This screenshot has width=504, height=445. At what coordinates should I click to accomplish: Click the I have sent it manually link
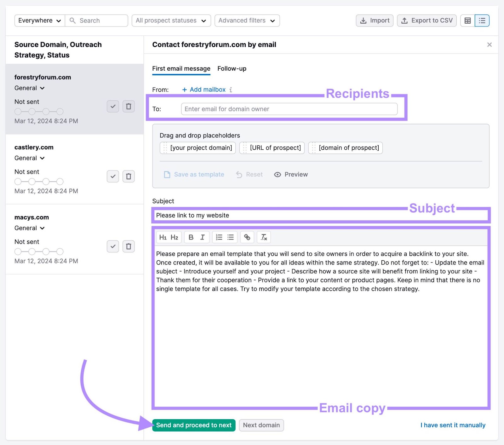pos(453,425)
